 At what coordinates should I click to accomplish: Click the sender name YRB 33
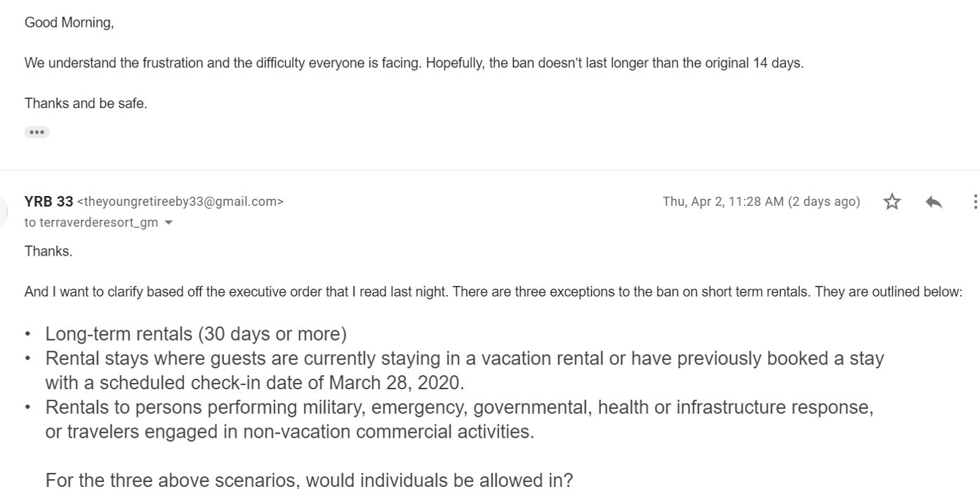point(48,202)
